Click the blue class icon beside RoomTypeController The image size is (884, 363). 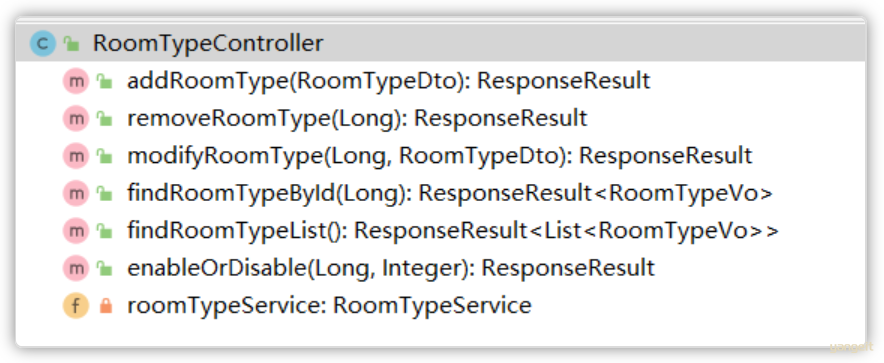click(43, 43)
